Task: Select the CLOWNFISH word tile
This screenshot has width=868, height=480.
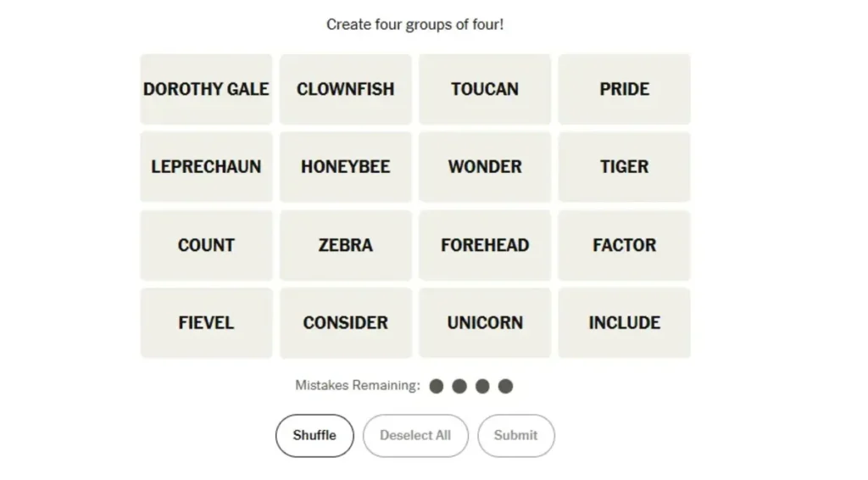Action: point(346,89)
